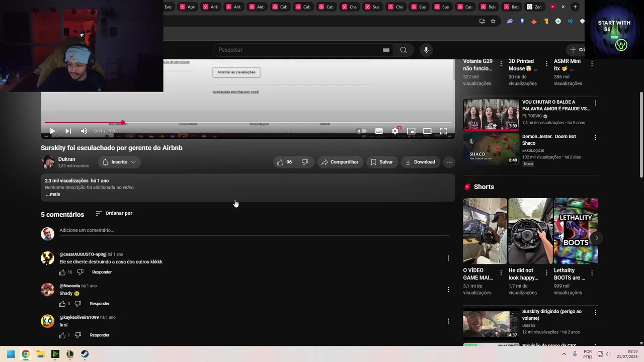
Task: Open options menu for @Noooola comment
Action: (x=448, y=290)
